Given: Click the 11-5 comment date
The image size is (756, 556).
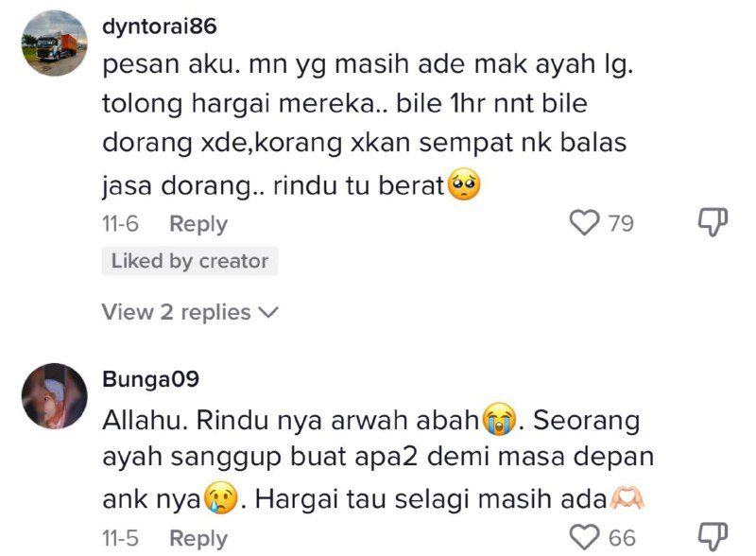Looking at the screenshot, I should 120,538.
